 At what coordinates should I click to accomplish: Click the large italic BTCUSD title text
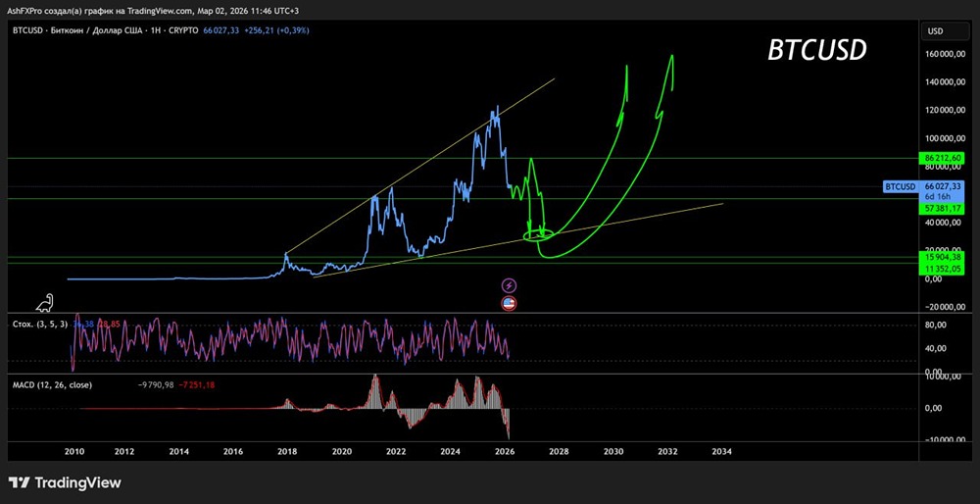pyautogui.click(x=817, y=51)
